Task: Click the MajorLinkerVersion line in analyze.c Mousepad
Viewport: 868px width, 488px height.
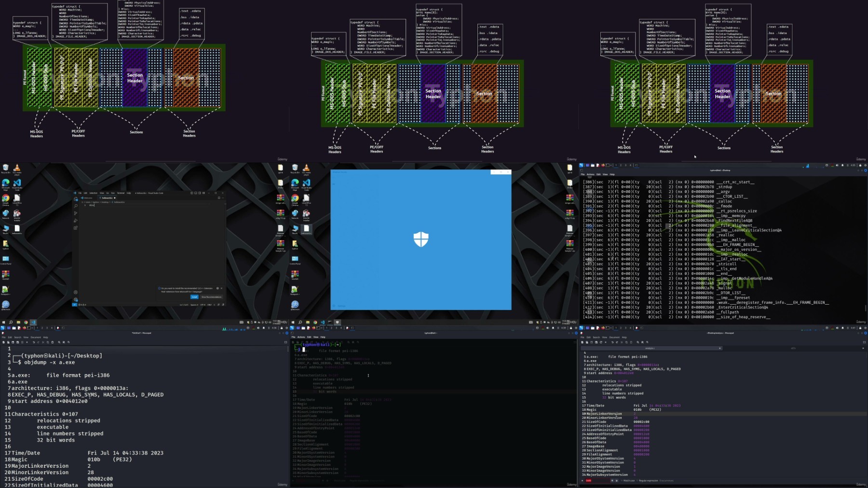Action: [x=605, y=414]
